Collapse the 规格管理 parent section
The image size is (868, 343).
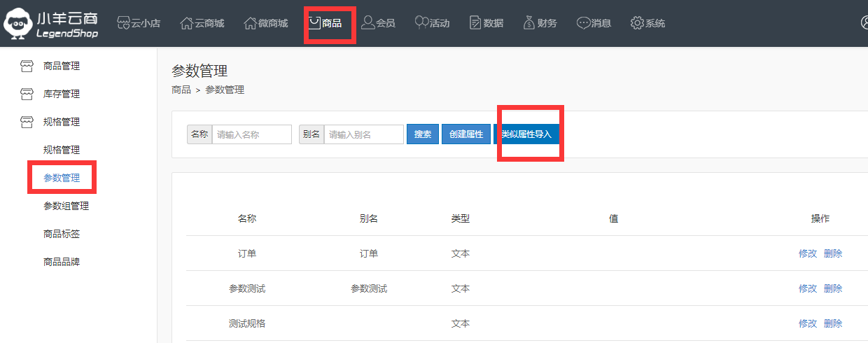coord(62,122)
